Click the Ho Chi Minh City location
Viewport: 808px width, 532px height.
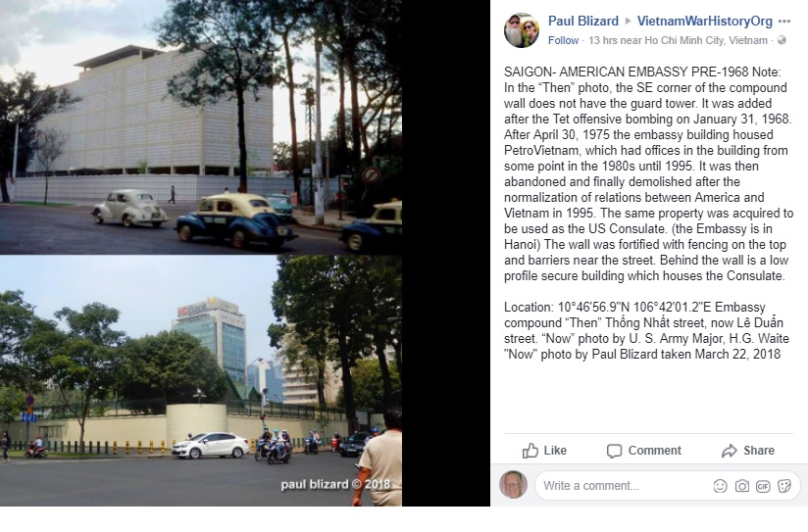706,40
